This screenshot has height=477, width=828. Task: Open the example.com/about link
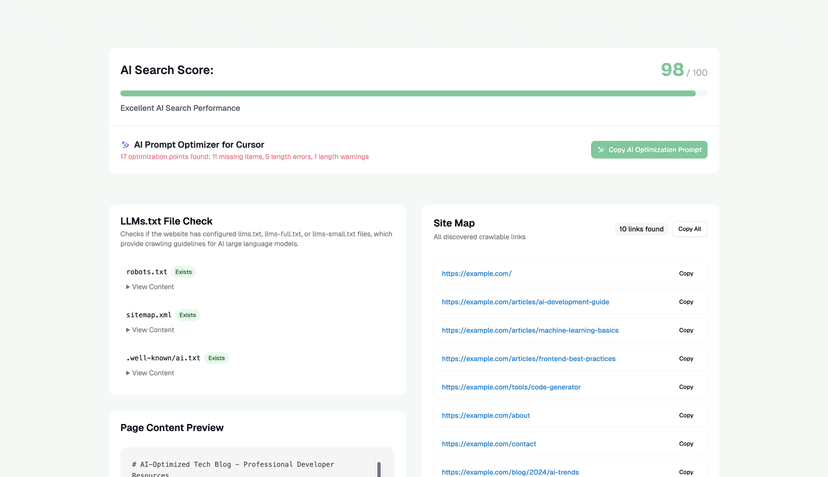pyautogui.click(x=485, y=415)
